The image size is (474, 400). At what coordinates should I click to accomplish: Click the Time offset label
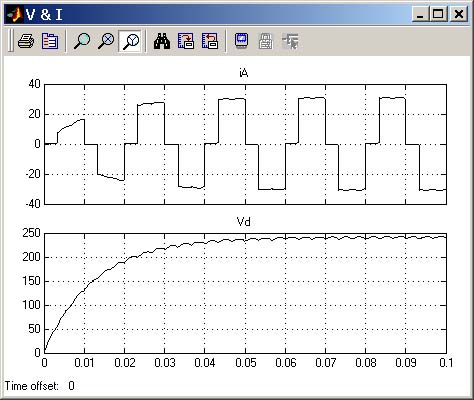[31, 386]
